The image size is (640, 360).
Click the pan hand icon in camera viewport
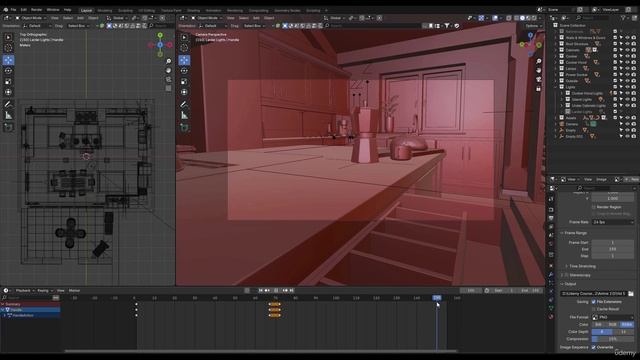[x=539, y=70]
